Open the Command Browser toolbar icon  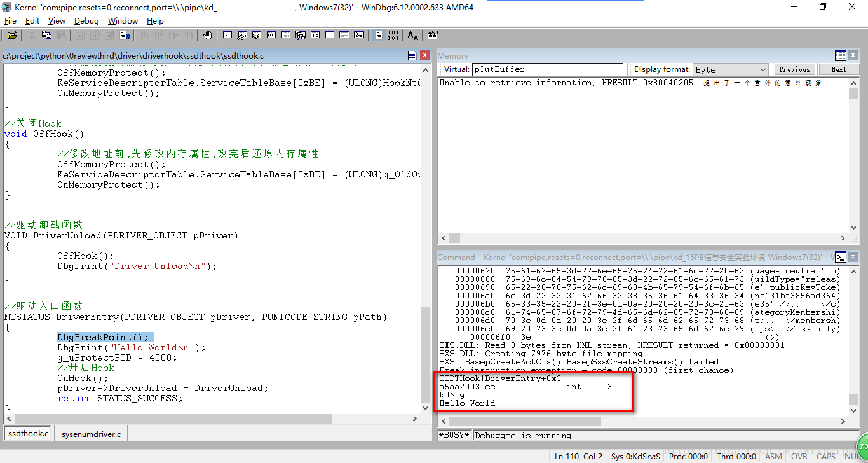pos(359,35)
